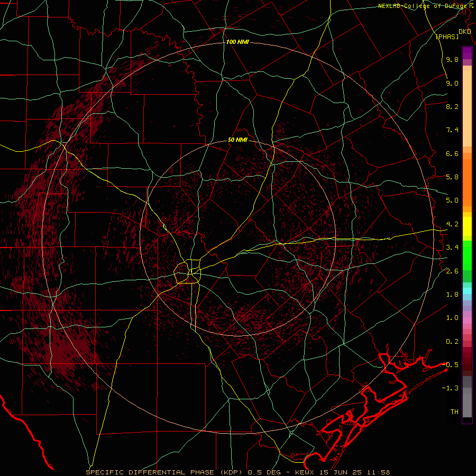Click the TH label on the scale

(x=454, y=412)
